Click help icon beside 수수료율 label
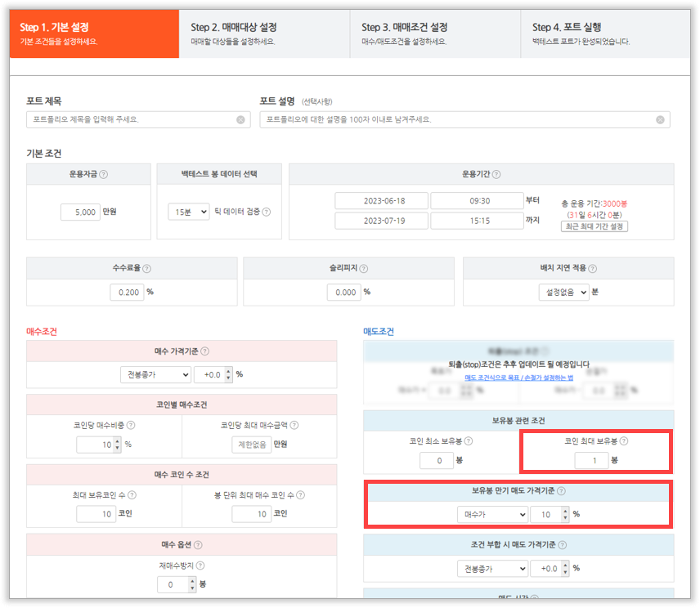 [x=147, y=268]
